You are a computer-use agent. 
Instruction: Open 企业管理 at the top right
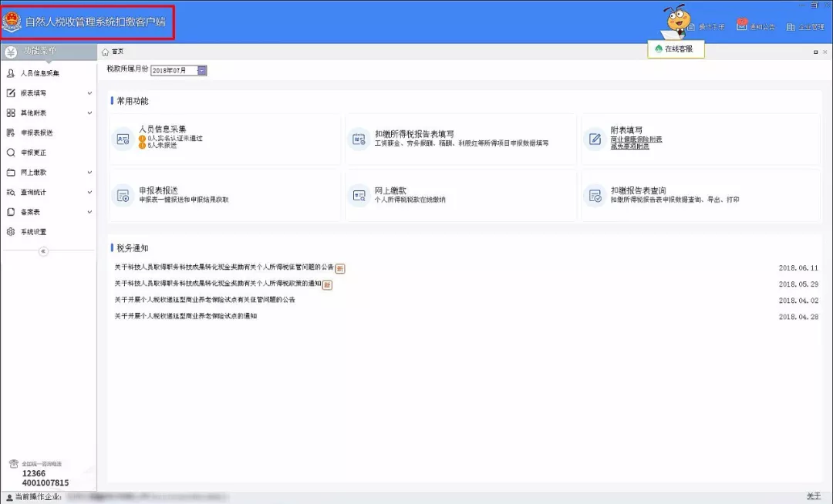[x=807, y=25]
